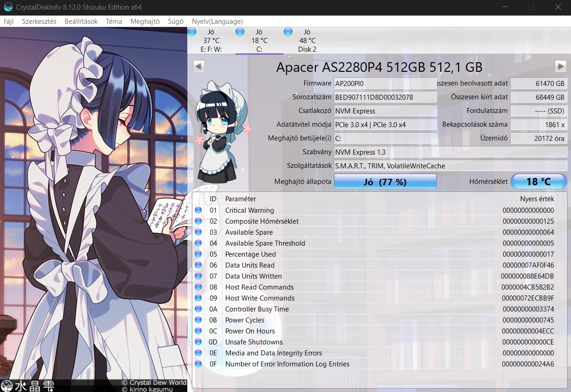The height and width of the screenshot is (392, 571).
Task: Select the C: disk tab
Action: coord(259,40)
